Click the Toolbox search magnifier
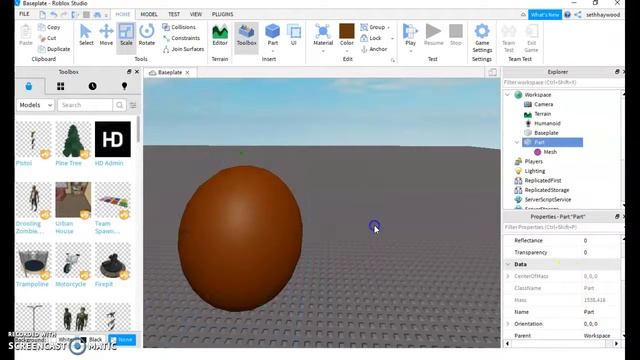This screenshot has width=640, height=360. coord(119,105)
